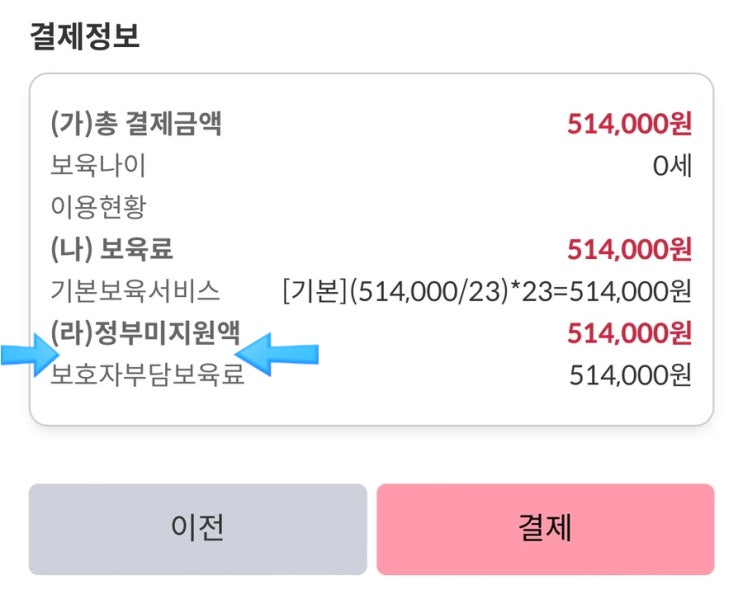Select the (가)총 결제금액 label
This screenshot has height=589, width=743.
point(136,124)
